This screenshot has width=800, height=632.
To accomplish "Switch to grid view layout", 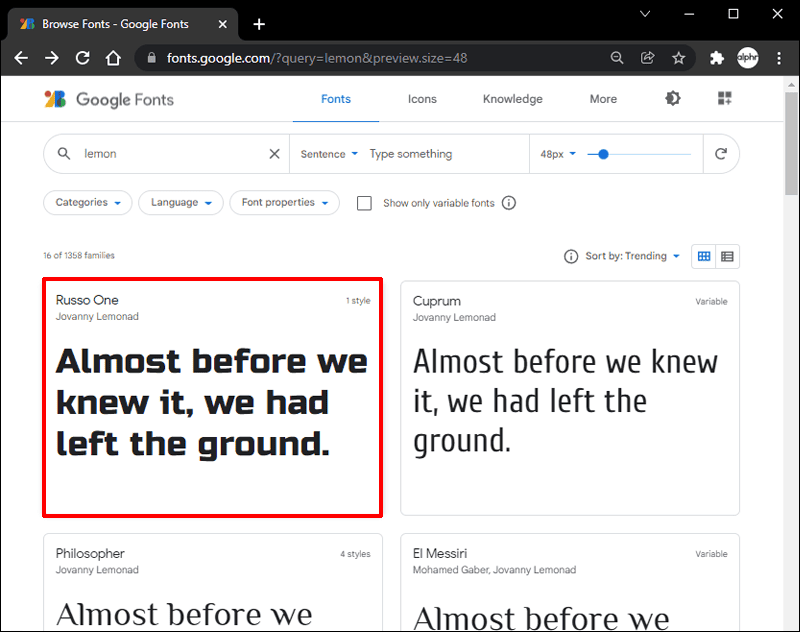I will [x=704, y=257].
